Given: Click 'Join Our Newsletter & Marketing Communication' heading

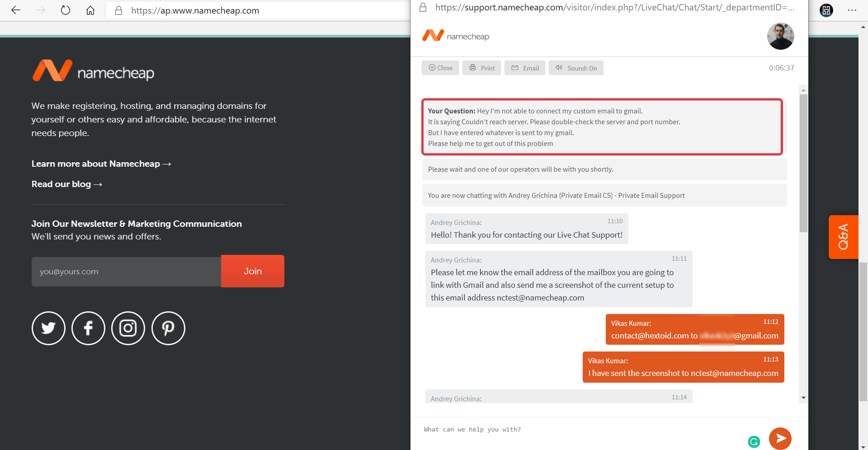Looking at the screenshot, I should (x=137, y=224).
